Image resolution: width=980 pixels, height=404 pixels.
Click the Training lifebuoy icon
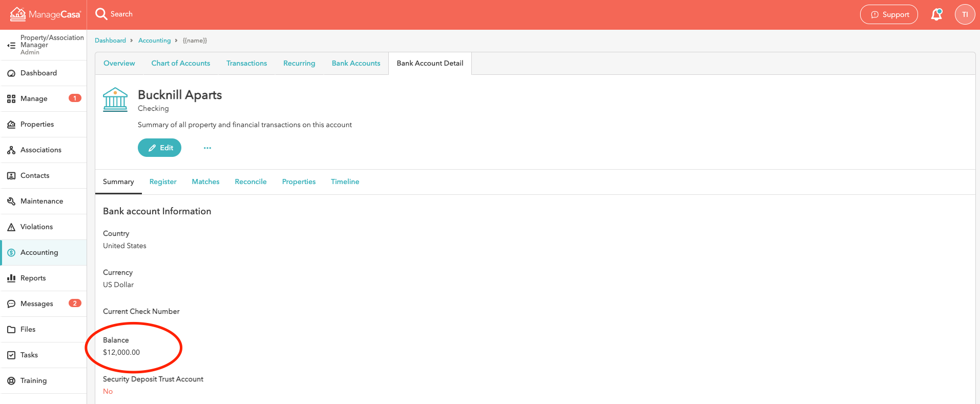tap(11, 380)
